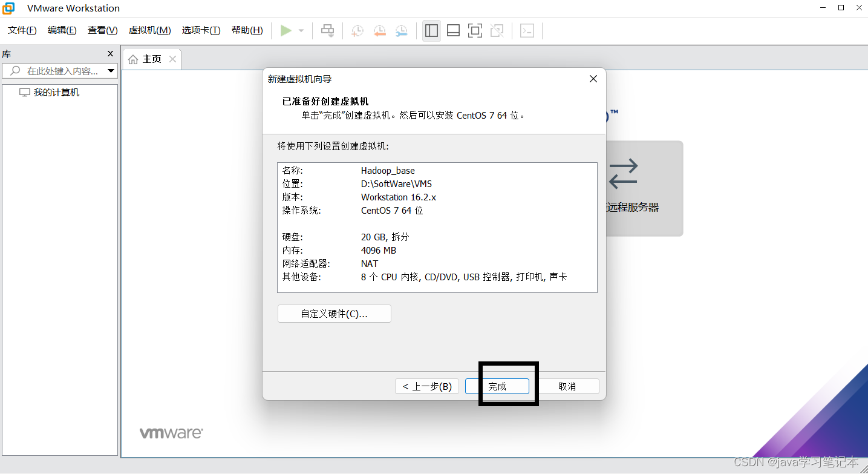868x474 pixels.
Task: Click the 4096 MB memory value
Action: click(379, 250)
